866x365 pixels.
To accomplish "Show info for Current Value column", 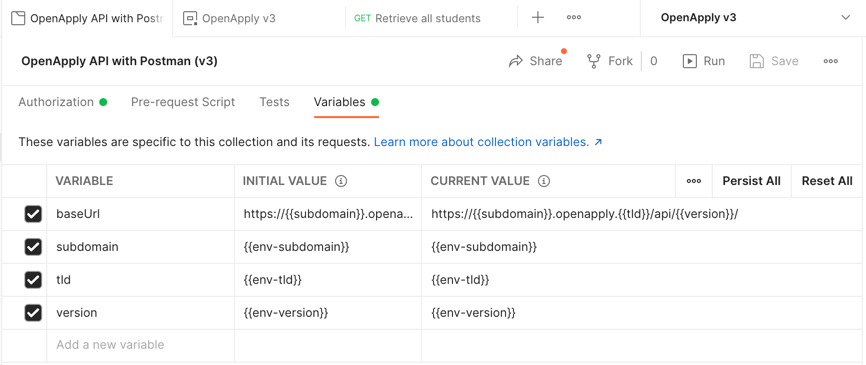I will pos(544,181).
